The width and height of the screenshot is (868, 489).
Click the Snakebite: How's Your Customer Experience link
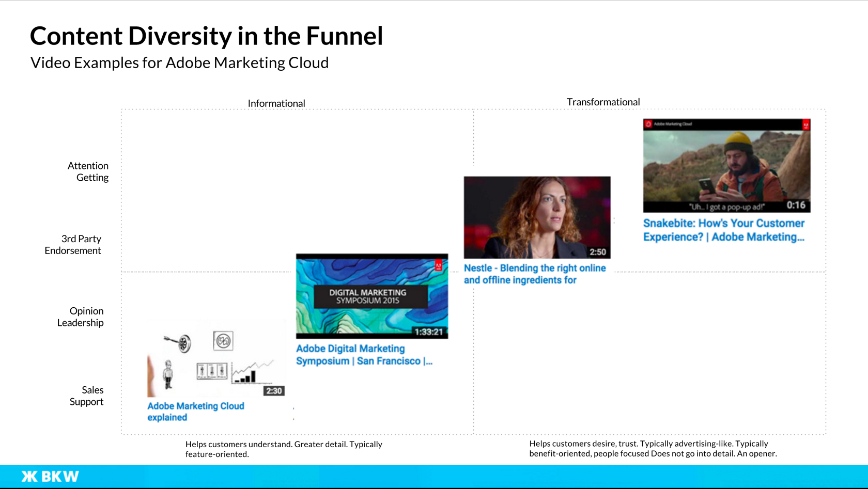(x=723, y=230)
